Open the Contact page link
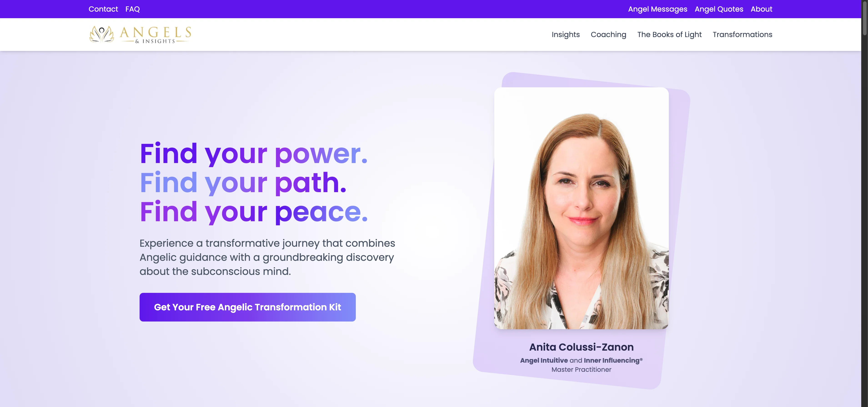 point(103,9)
